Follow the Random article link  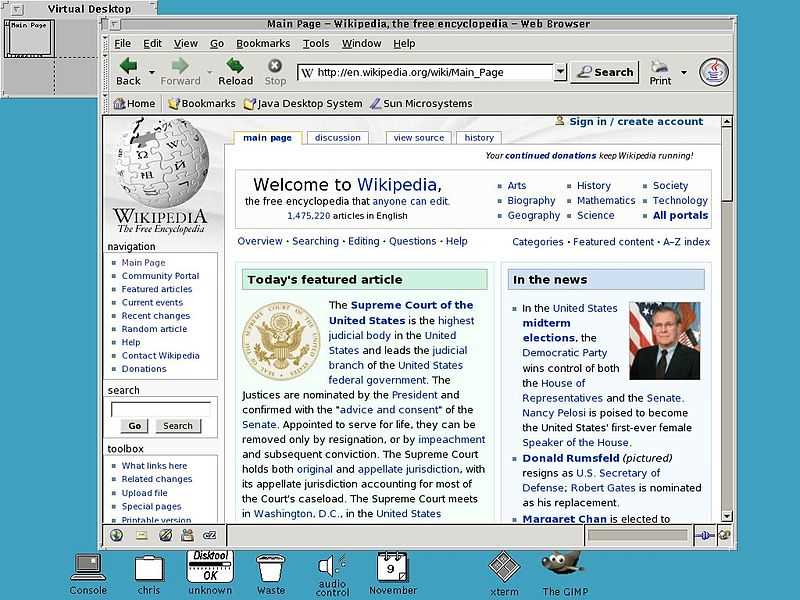click(154, 329)
